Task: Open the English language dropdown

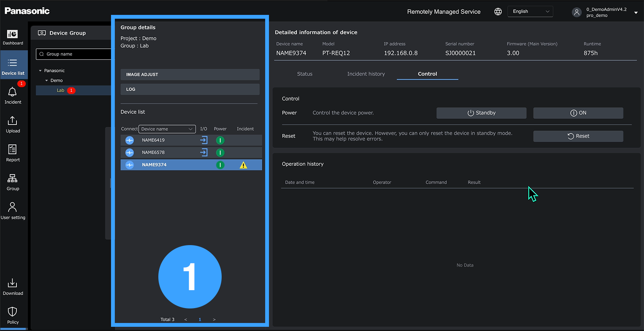Action: pos(530,11)
